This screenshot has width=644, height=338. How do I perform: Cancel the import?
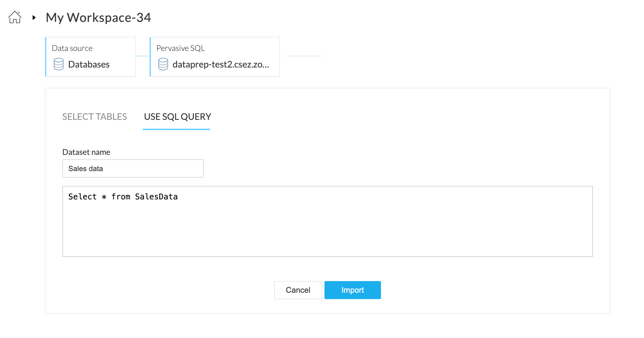click(x=298, y=290)
